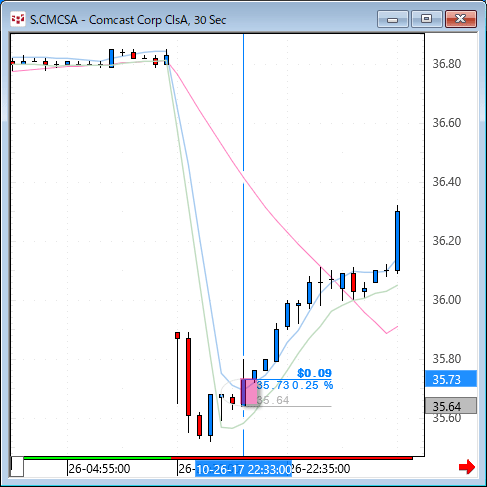487x487 pixels.
Task: Select the pink highlighted trade box
Action: (x=249, y=392)
